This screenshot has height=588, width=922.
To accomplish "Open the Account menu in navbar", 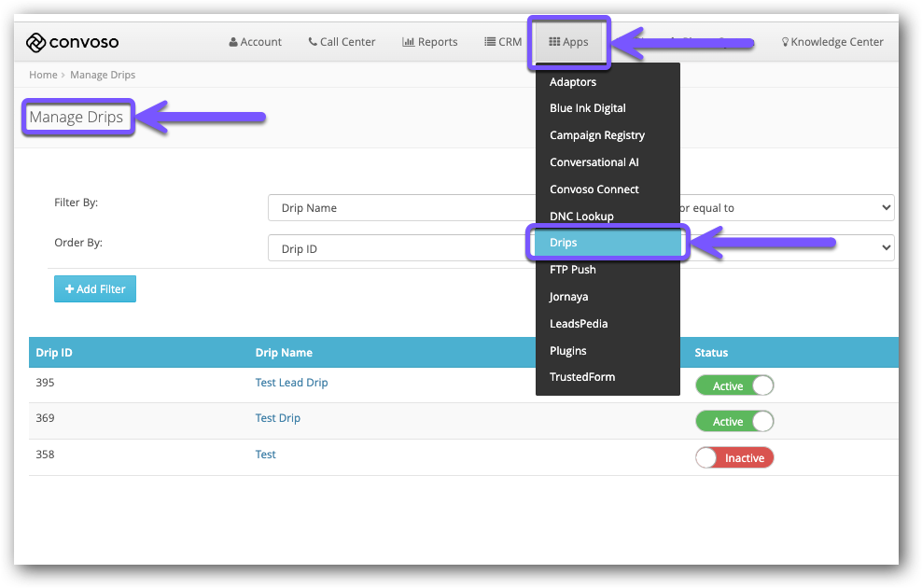I will (x=255, y=42).
